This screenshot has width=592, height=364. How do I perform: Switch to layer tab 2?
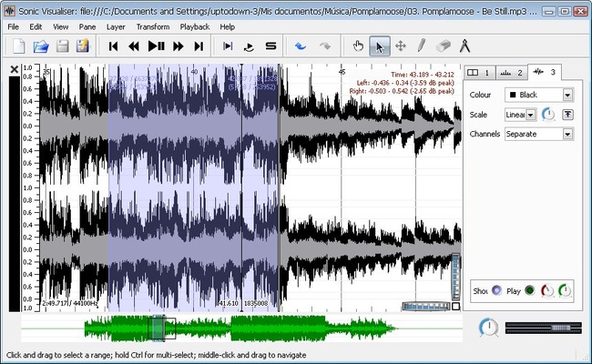511,73
